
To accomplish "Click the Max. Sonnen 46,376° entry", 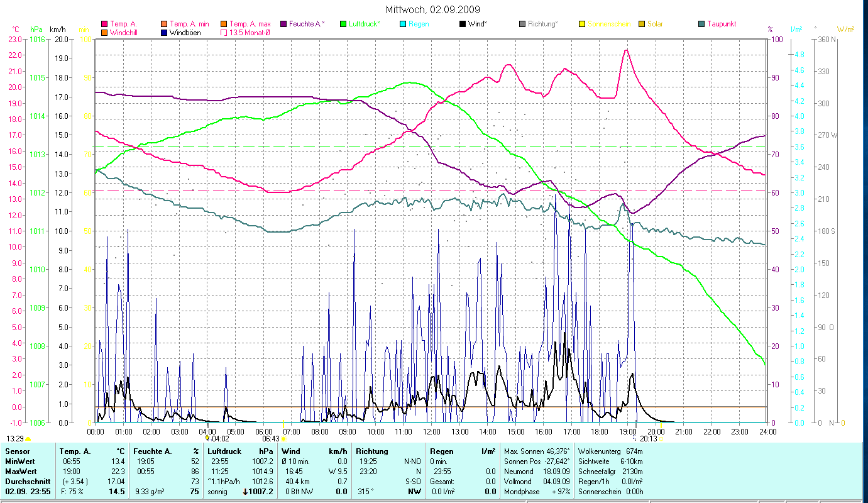I will coord(537,451).
